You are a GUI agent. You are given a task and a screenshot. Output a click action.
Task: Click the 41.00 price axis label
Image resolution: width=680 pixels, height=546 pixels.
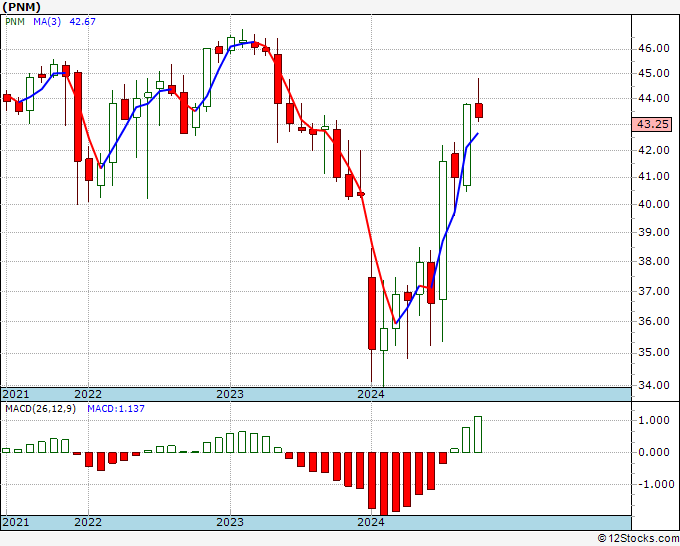pos(654,177)
